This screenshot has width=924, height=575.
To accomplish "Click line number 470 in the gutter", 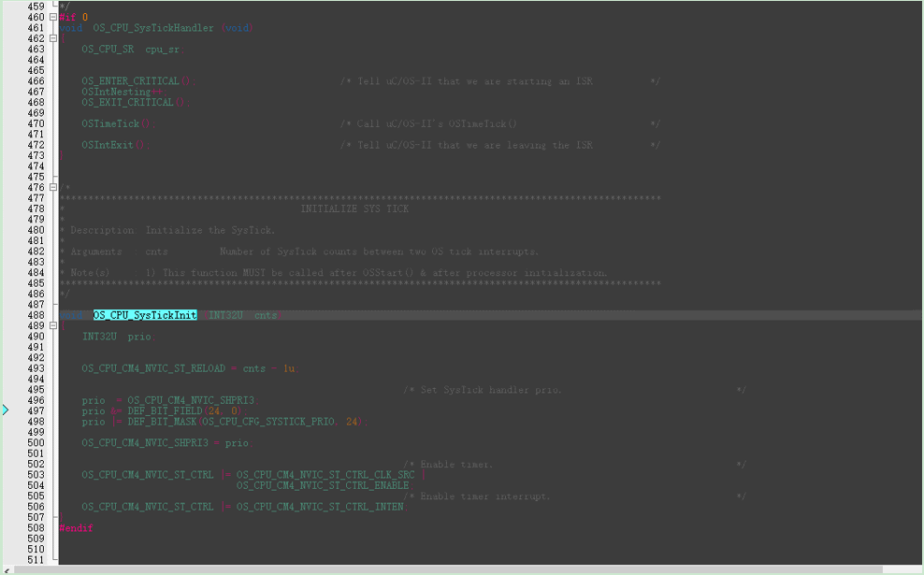I will 36,123.
